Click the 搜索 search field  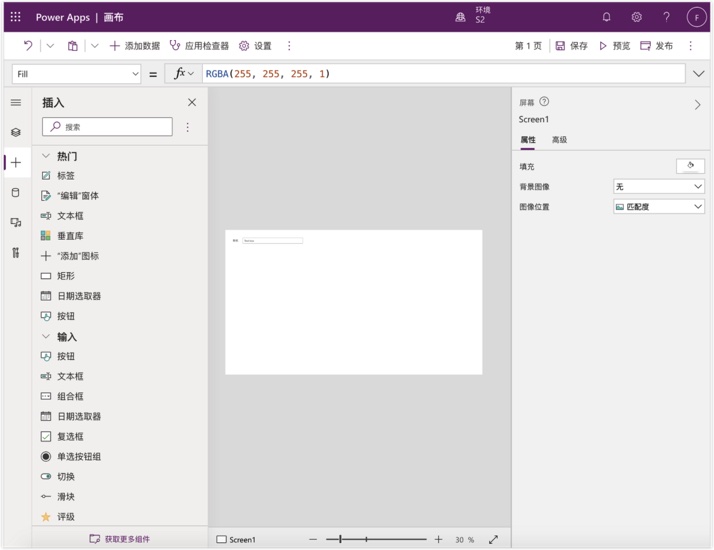click(x=107, y=127)
